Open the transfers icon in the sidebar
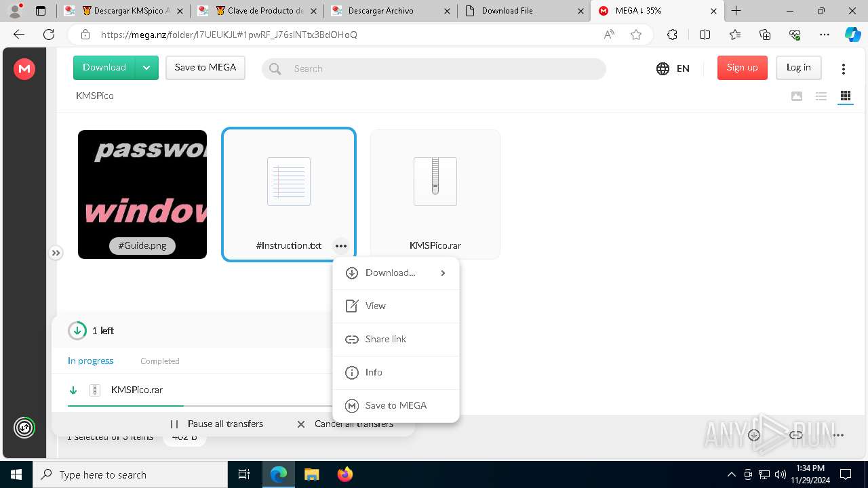The image size is (868, 488). (x=24, y=428)
